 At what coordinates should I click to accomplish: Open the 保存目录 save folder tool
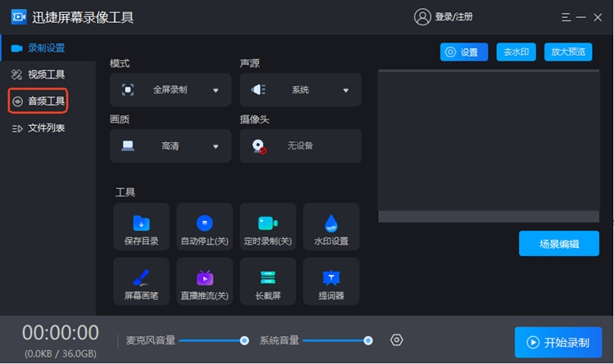coord(142,227)
